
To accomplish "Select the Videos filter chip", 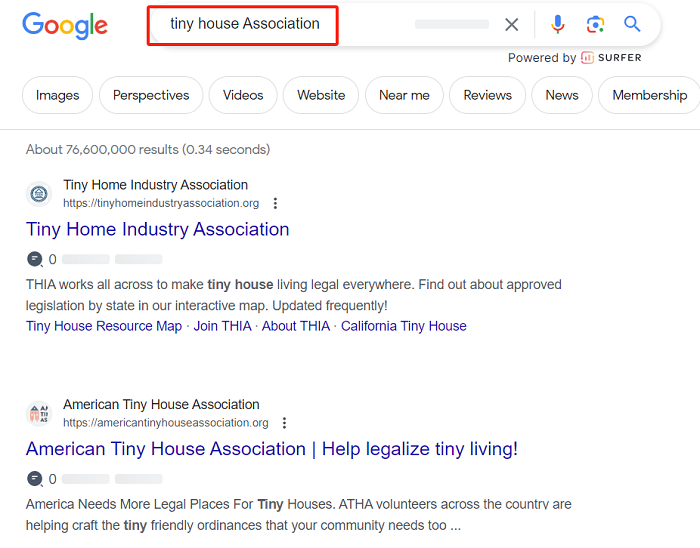I will coord(243,95).
